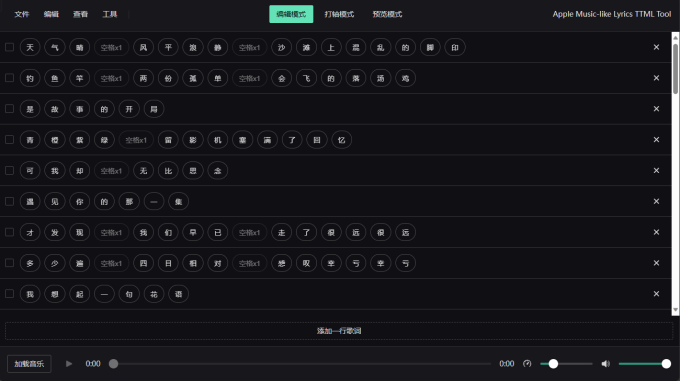Tick the checkbox for the first lyric line

[x=9, y=47]
